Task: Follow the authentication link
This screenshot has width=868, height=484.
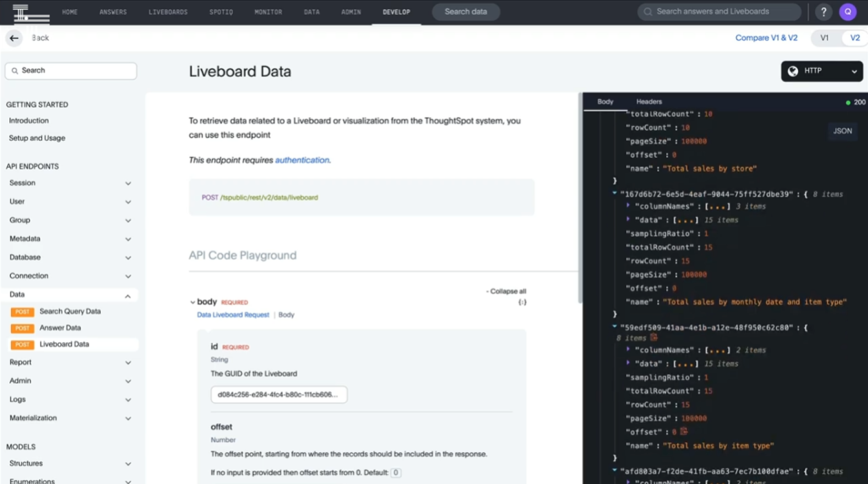Action: tap(302, 160)
